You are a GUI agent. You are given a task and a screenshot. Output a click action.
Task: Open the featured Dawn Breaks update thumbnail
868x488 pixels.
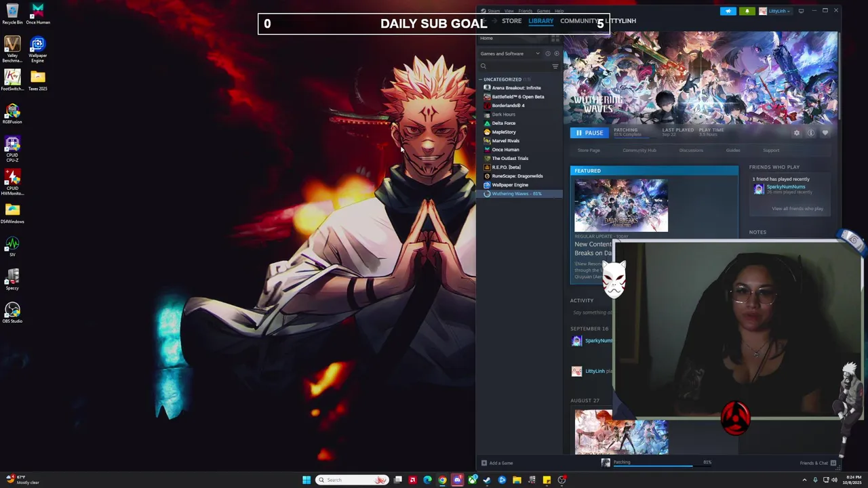621,205
